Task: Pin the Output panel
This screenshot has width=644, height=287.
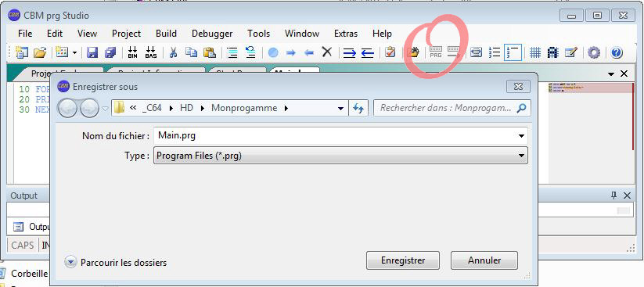Action: click(x=613, y=196)
